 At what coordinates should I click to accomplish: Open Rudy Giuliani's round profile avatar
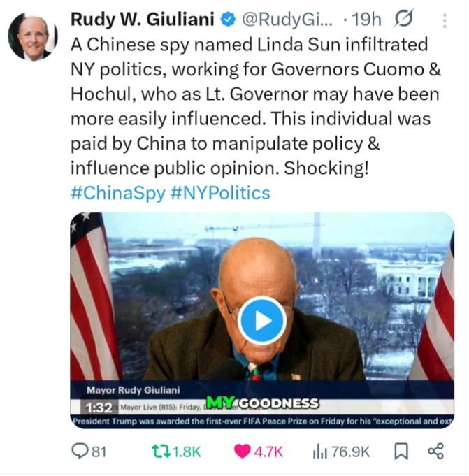(x=33, y=37)
